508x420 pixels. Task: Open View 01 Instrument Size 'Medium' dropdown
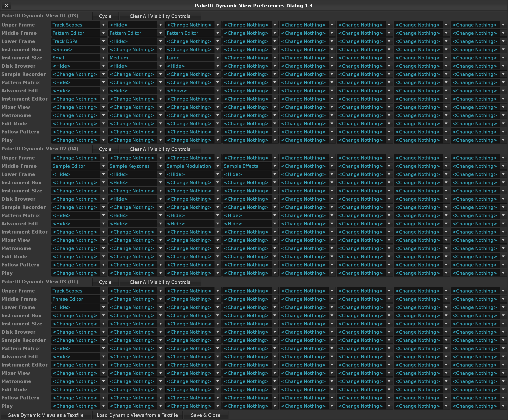click(x=136, y=58)
